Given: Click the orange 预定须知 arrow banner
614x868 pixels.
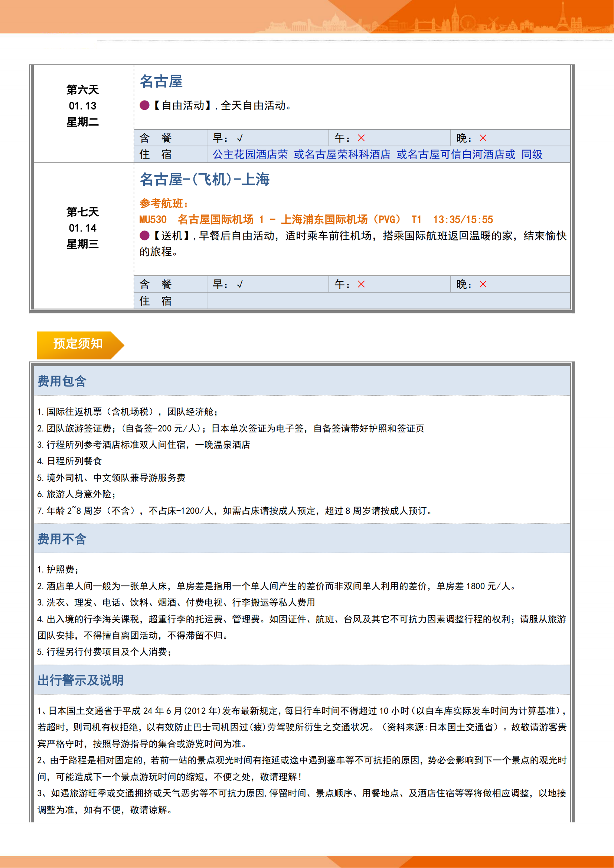Looking at the screenshot, I should [79, 344].
